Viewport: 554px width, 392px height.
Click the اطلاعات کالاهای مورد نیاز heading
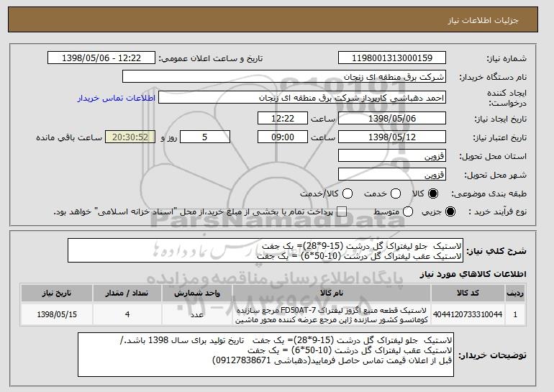click(x=473, y=274)
